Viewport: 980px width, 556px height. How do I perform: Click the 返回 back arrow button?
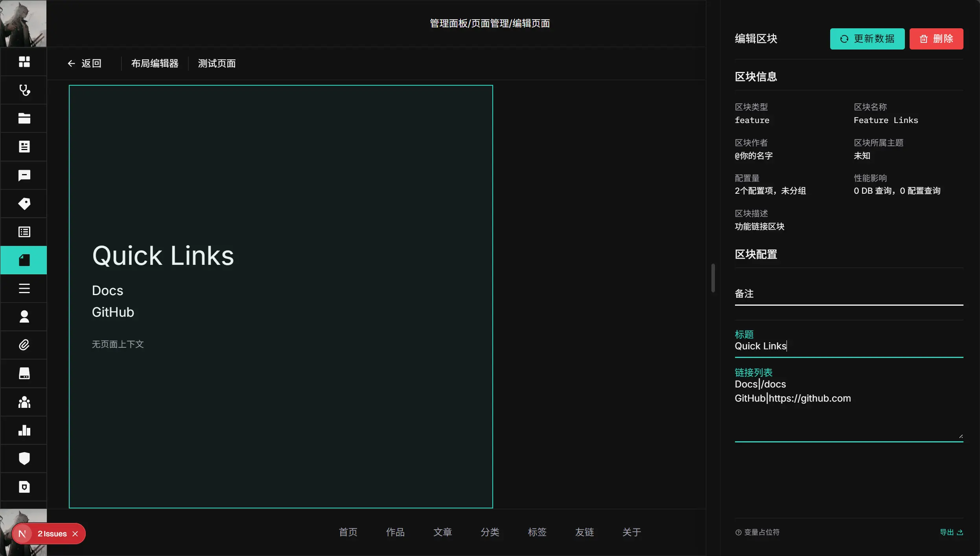tap(84, 63)
